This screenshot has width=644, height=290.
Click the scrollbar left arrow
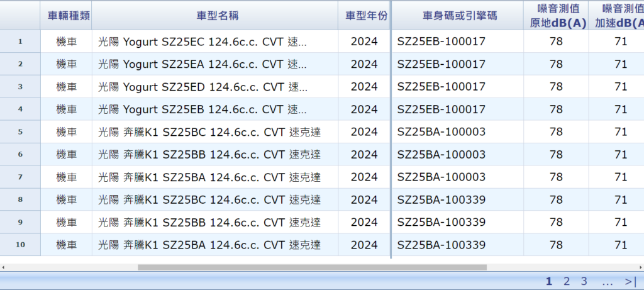click(3, 267)
